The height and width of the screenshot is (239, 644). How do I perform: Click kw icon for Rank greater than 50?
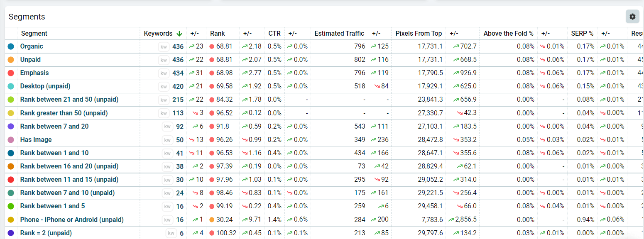coord(164,113)
